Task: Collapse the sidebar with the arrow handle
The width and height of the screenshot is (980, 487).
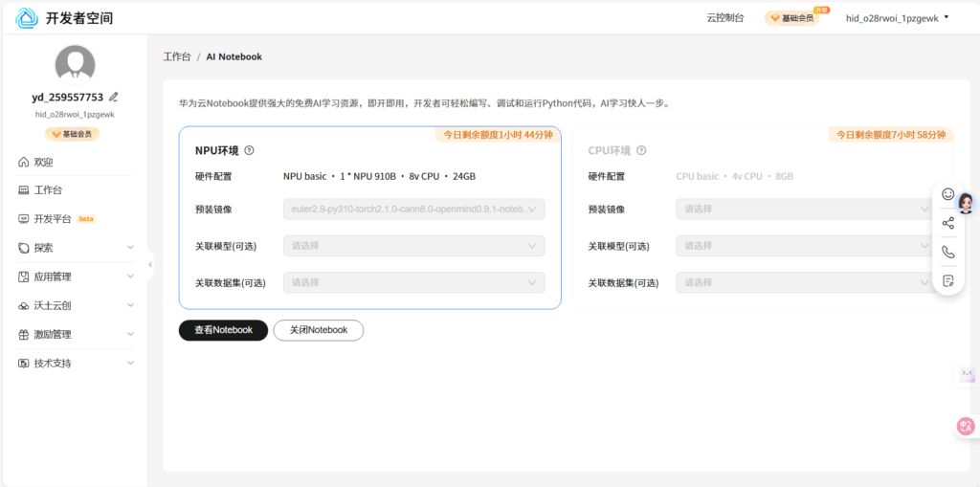Action: click(150, 264)
